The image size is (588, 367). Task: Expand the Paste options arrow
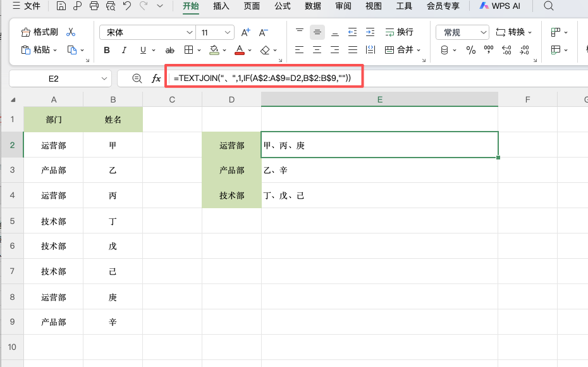tap(55, 50)
